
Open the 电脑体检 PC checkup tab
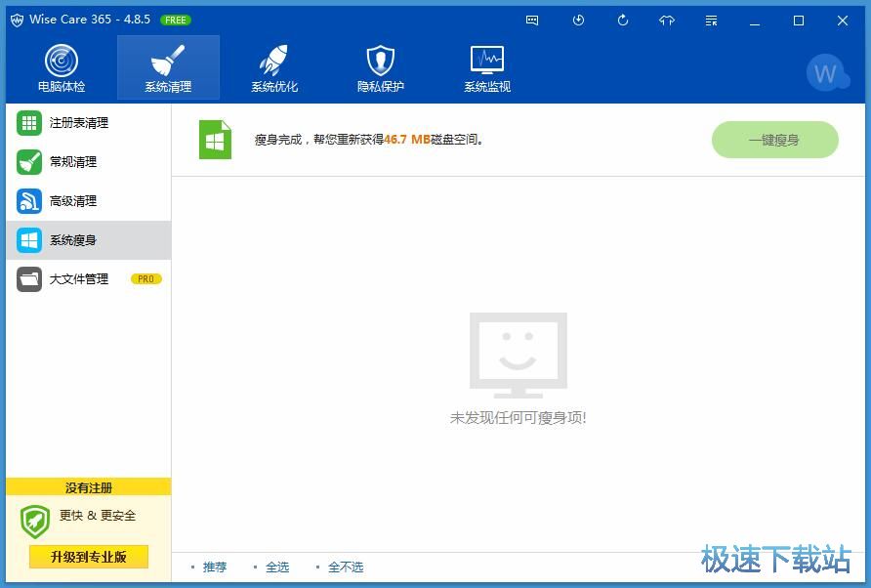click(62, 67)
